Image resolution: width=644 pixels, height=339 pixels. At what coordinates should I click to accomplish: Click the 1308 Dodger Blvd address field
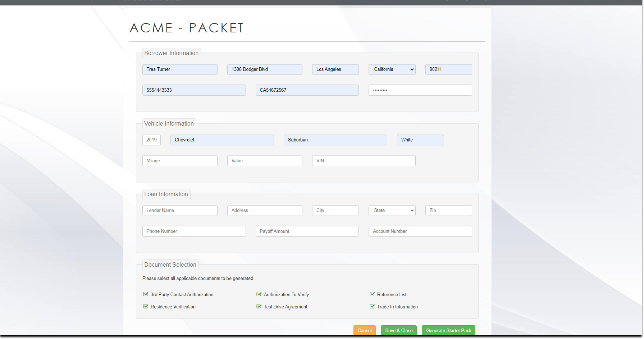(x=265, y=69)
